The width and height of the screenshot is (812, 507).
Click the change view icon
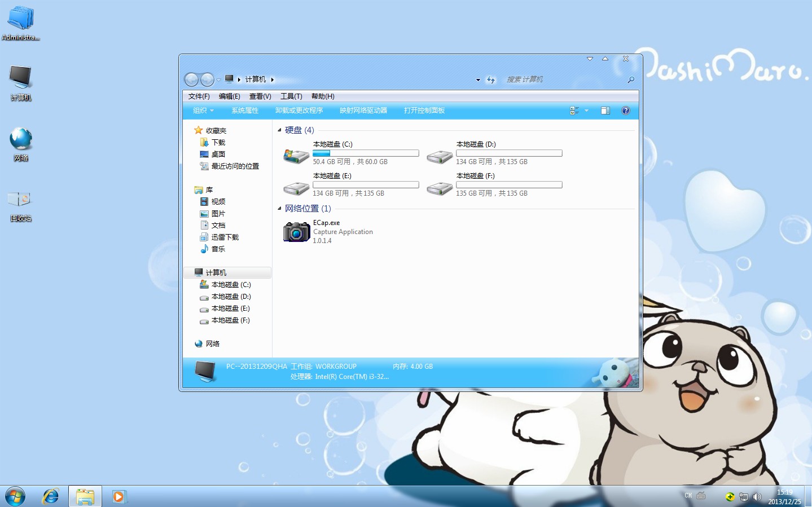click(574, 111)
